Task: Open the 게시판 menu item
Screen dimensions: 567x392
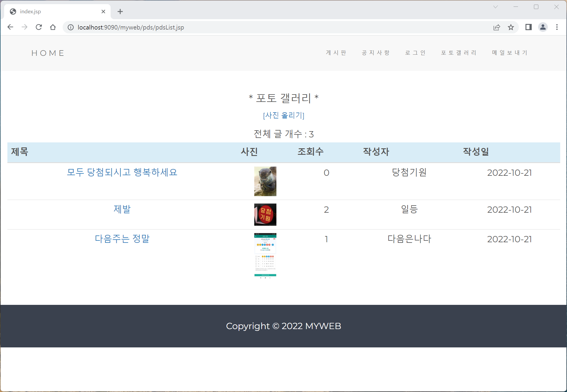Action: click(x=336, y=53)
